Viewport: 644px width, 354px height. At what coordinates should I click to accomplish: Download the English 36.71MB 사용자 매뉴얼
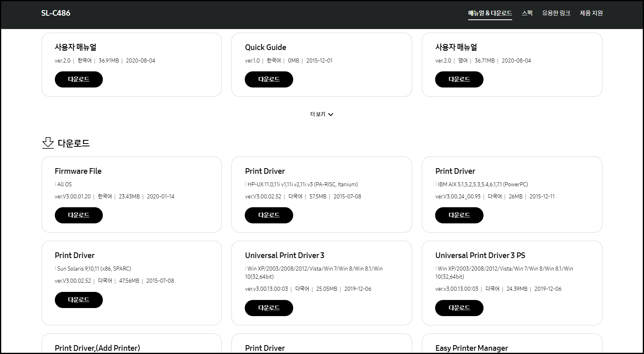point(459,79)
